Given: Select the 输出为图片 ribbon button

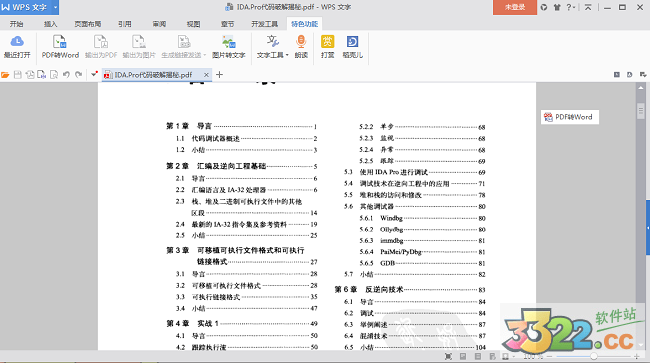Looking at the screenshot, I should pos(139,46).
